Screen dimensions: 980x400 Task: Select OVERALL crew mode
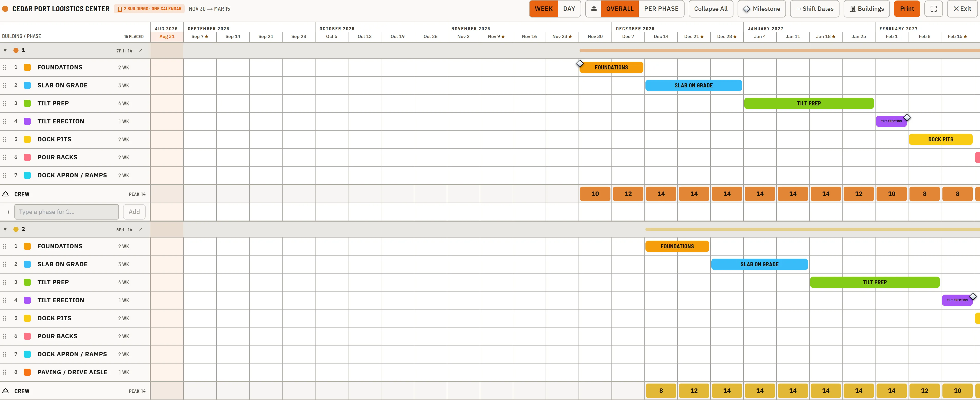620,9
